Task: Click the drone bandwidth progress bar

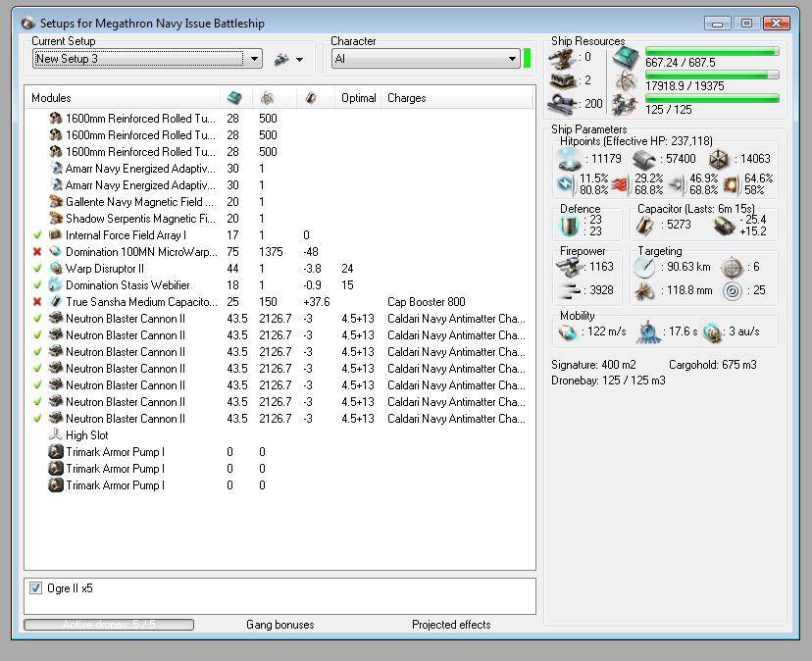Action: 712,98
